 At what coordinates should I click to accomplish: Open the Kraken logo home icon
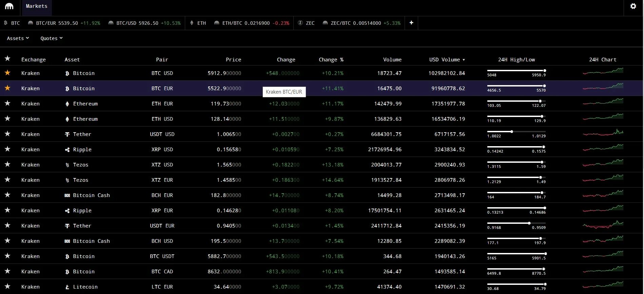tap(9, 6)
